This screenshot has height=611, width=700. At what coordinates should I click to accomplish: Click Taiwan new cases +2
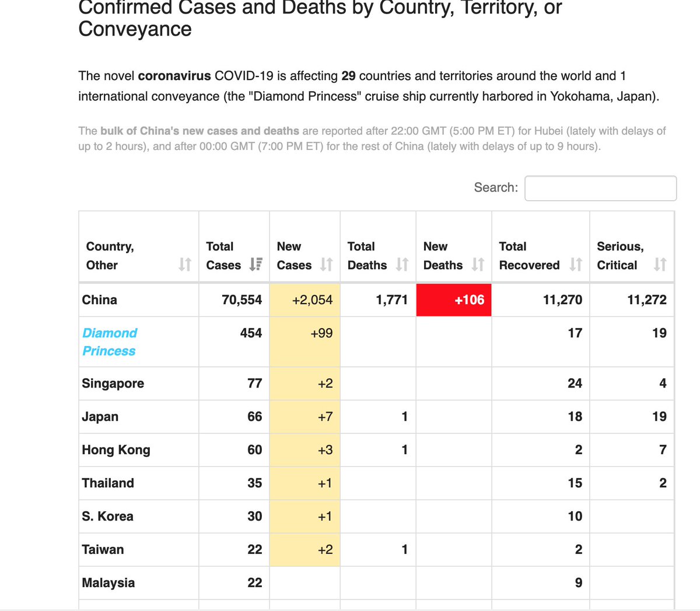[x=325, y=550]
